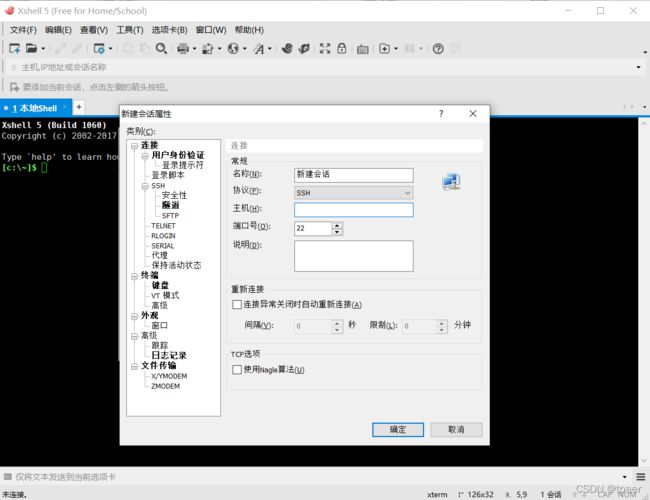Collapse the 文件传输 tree node
The height and width of the screenshot is (500, 650).
(134, 366)
